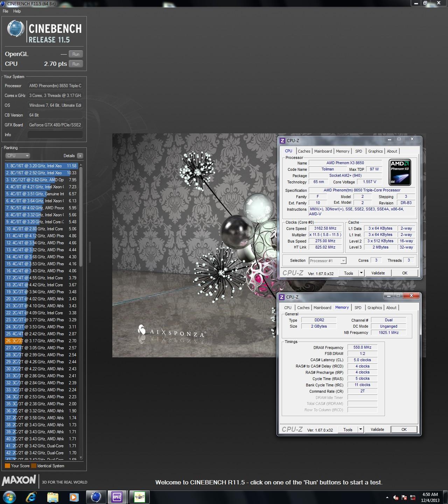Screen dimensions: 448x504
Task: Click Validate in lower CPU-Z window
Action: 377,430
